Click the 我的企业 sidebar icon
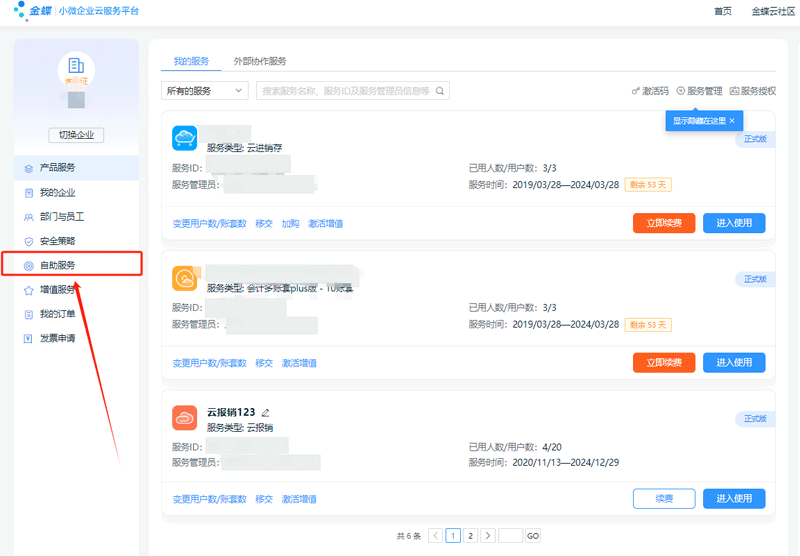The width and height of the screenshot is (800, 556). point(29,193)
